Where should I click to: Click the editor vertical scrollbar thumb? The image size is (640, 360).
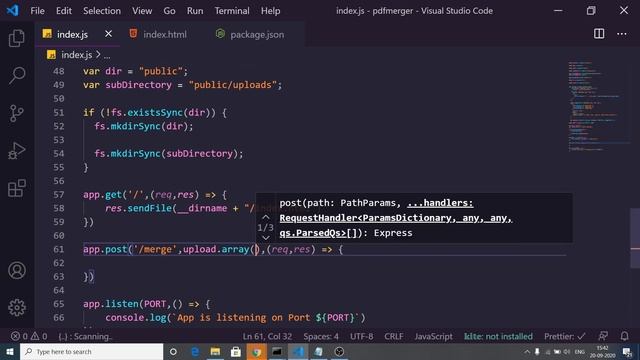(635, 238)
